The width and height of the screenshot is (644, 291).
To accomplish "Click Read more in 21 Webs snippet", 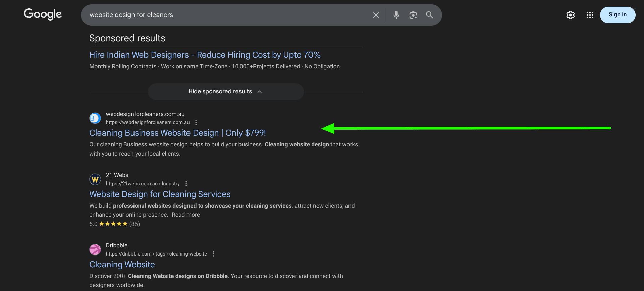I will point(186,215).
